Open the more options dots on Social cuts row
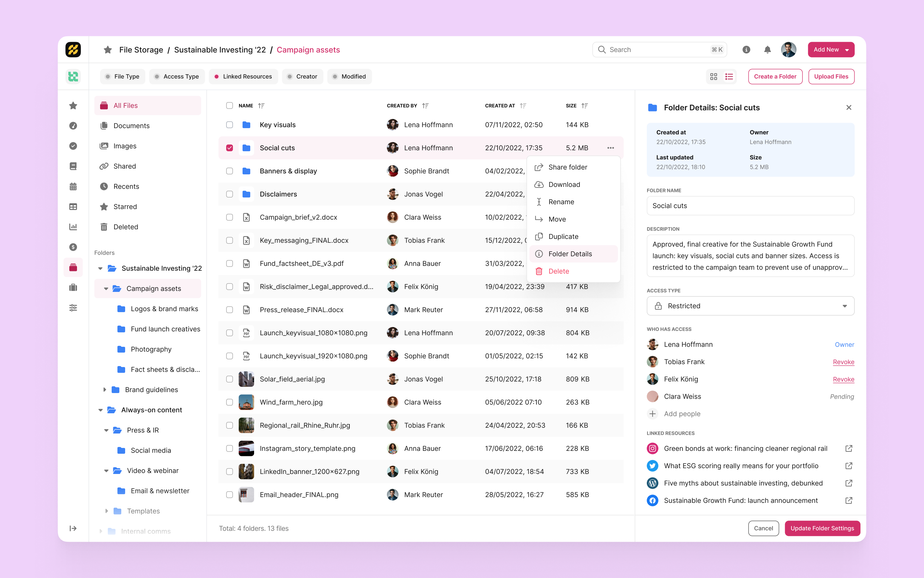This screenshot has height=578, width=924. (x=611, y=148)
